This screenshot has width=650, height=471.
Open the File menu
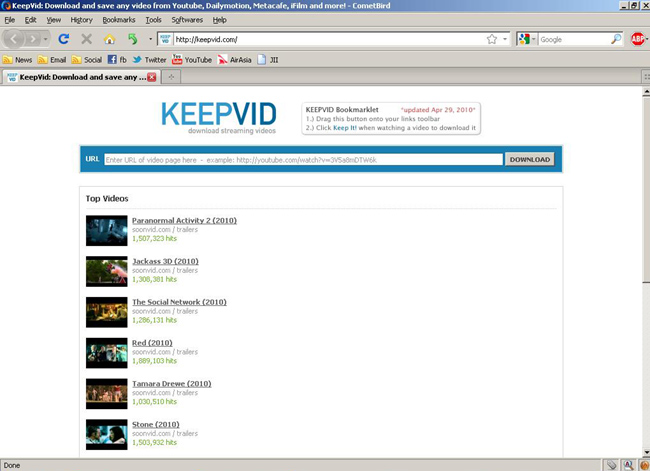pos(10,20)
